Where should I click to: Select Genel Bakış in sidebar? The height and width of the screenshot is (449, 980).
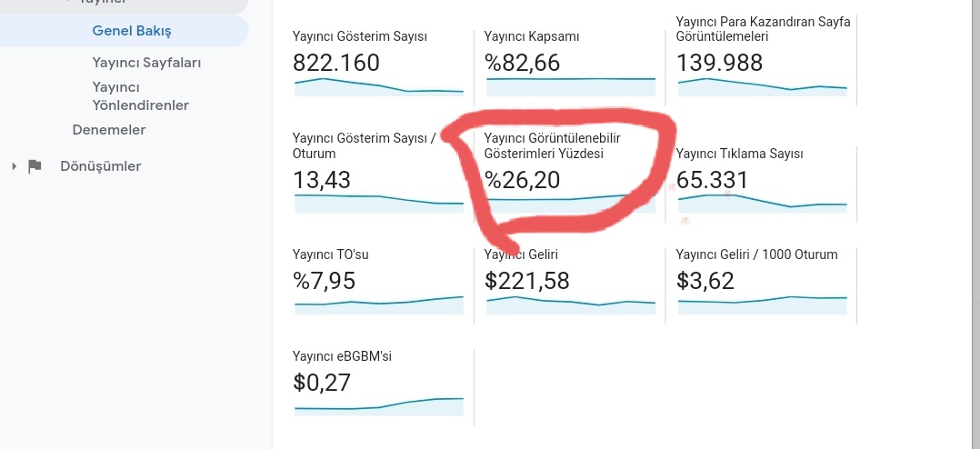132,31
